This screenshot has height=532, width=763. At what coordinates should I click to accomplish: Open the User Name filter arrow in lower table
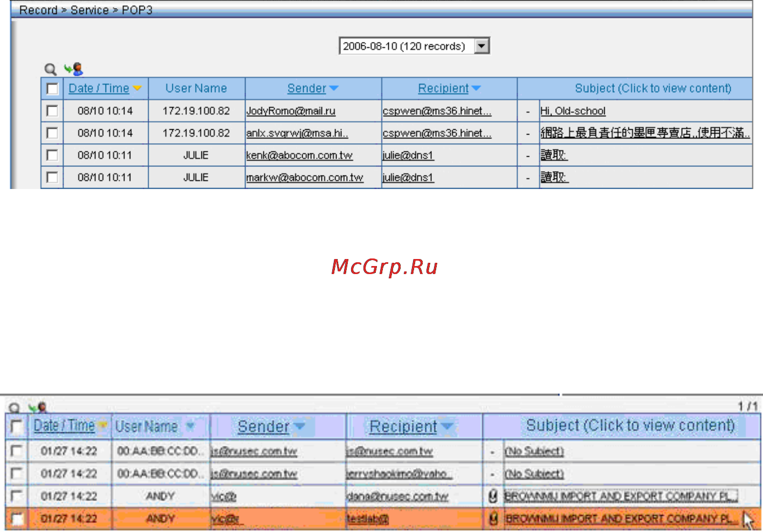(x=190, y=426)
